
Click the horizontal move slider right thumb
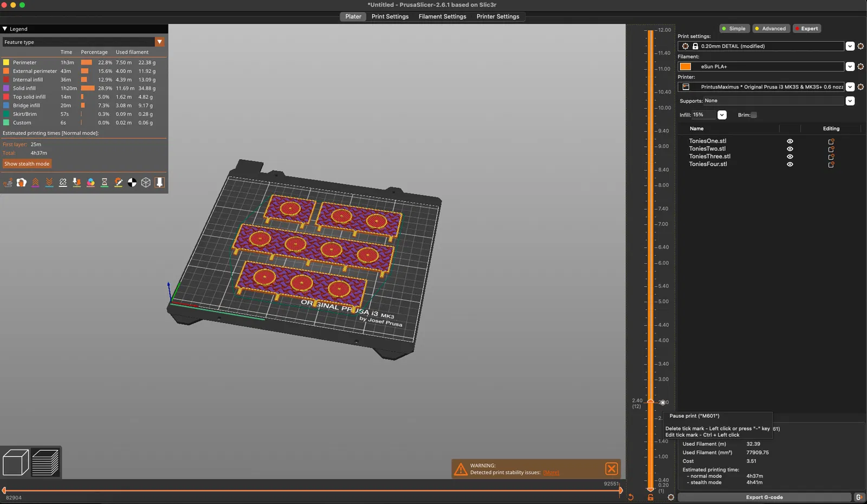(620, 490)
